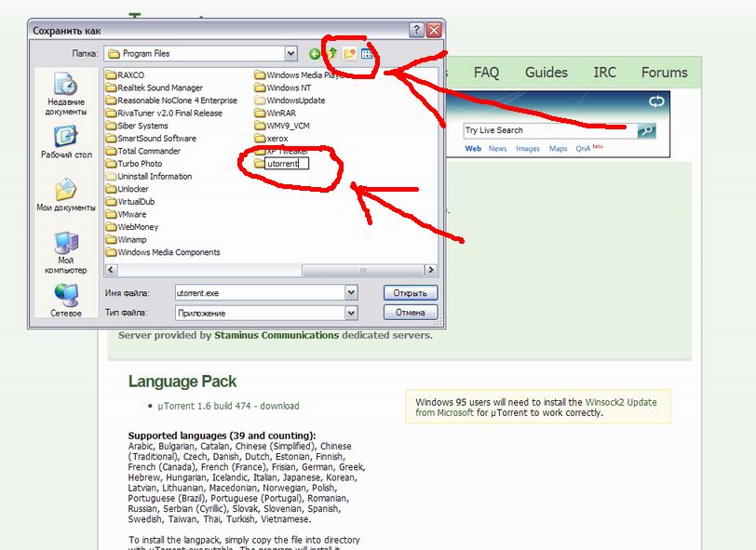Follow the Winsock2 Update from Microsoft link
756x550 pixels.
click(536, 408)
